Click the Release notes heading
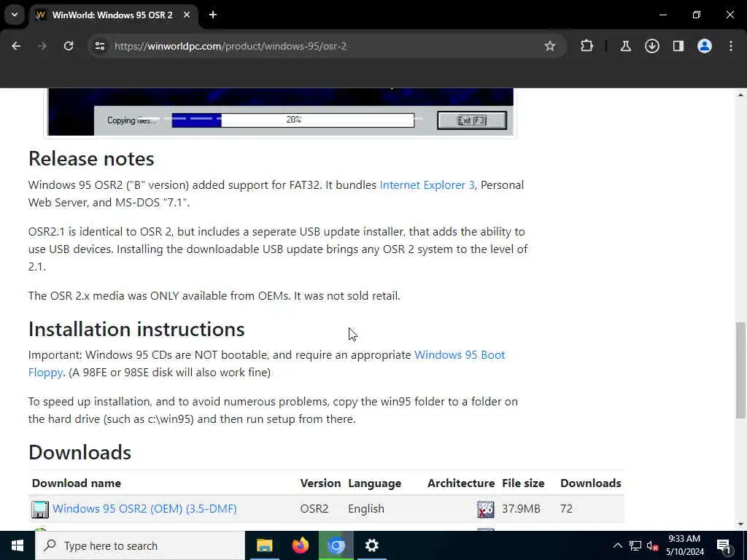Viewport: 747px width, 560px height. (91, 158)
